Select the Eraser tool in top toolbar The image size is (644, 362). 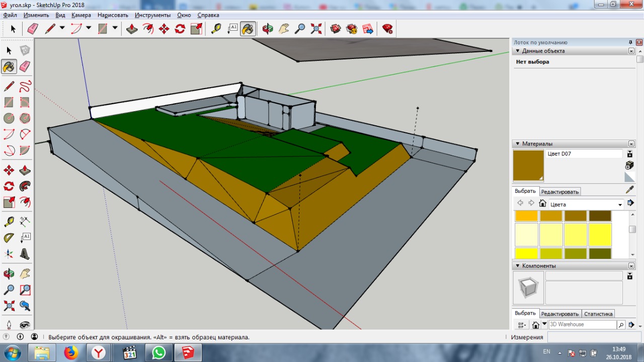[x=32, y=29]
